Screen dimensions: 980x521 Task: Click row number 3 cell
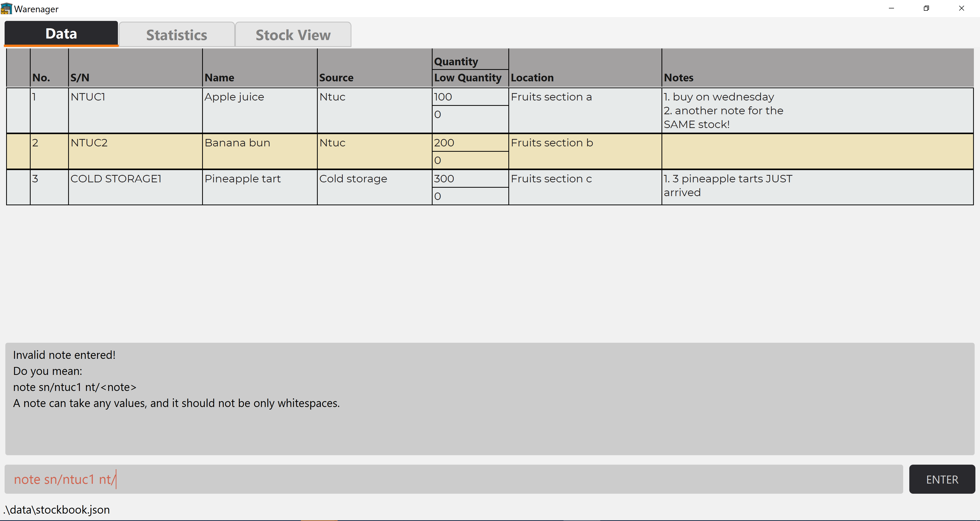coord(50,187)
